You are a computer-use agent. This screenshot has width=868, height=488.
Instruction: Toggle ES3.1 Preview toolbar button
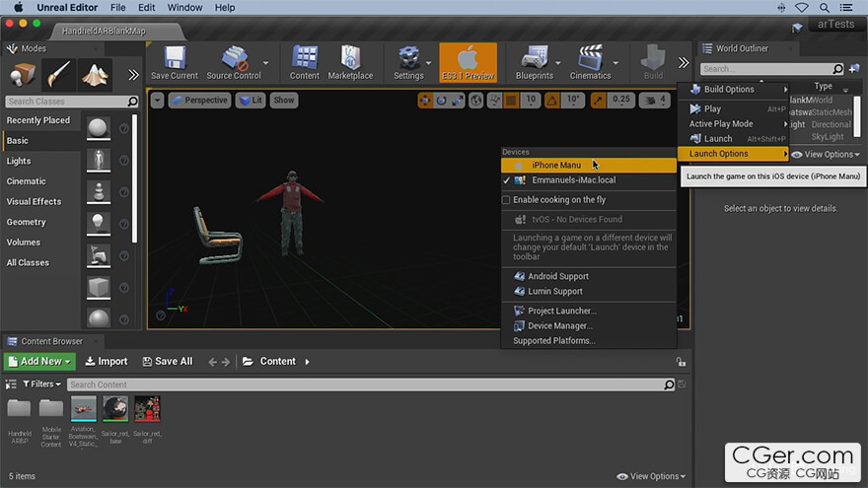pyautogui.click(x=468, y=62)
